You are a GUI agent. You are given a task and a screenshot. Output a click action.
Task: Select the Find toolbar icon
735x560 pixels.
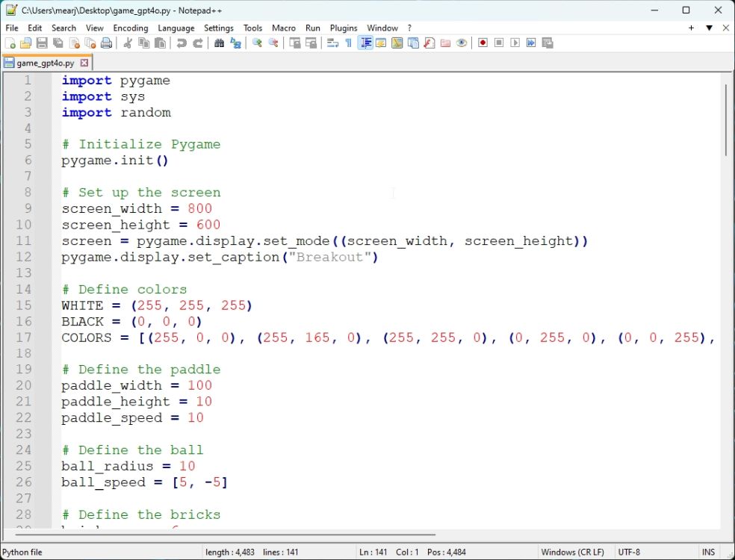pyautogui.click(x=220, y=43)
